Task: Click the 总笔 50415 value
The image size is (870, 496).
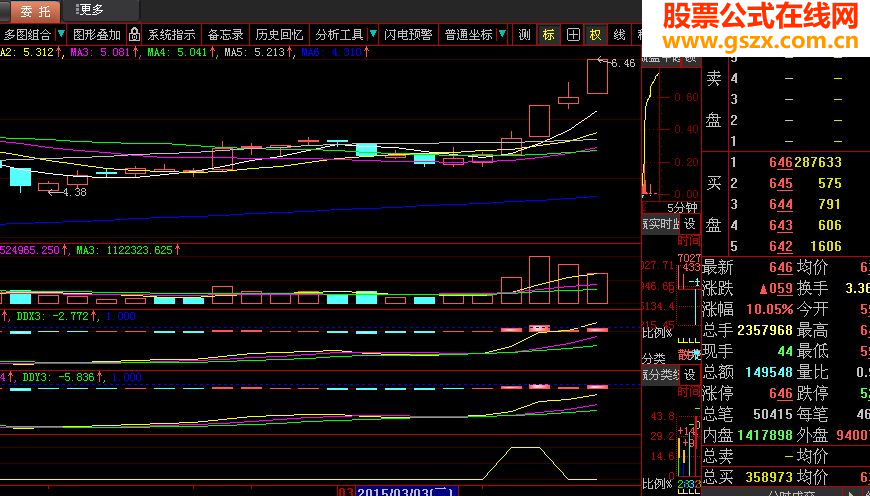Action: (x=773, y=414)
